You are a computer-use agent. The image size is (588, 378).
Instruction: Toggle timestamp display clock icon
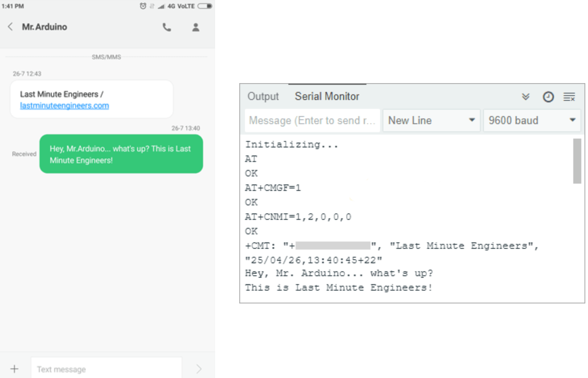(548, 97)
